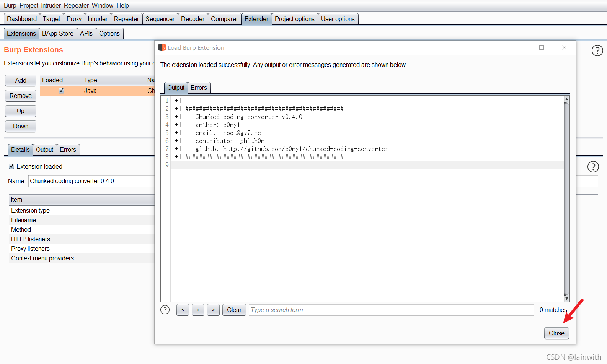The image size is (607, 364).
Task: Open the User options tab
Action: [338, 19]
